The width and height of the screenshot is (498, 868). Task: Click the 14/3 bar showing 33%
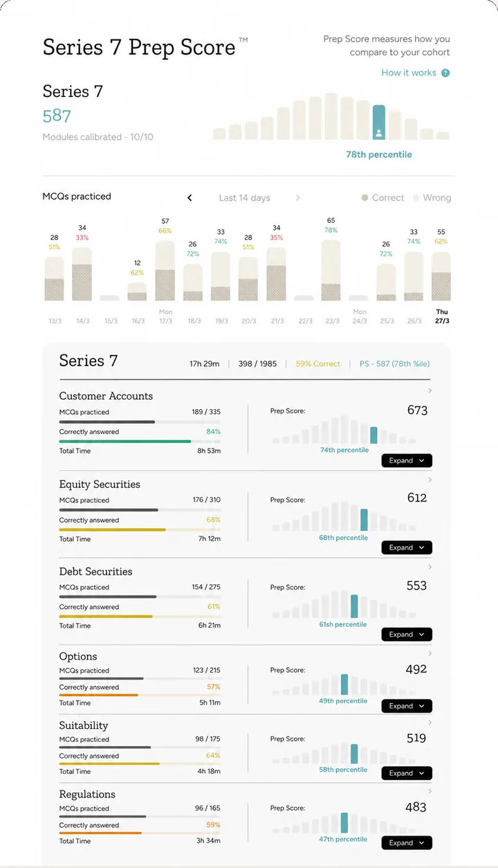click(x=82, y=273)
